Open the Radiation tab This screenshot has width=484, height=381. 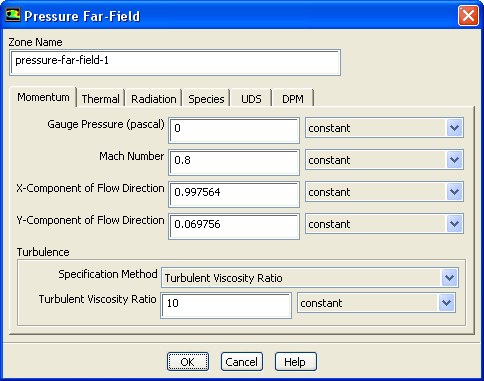coord(154,99)
